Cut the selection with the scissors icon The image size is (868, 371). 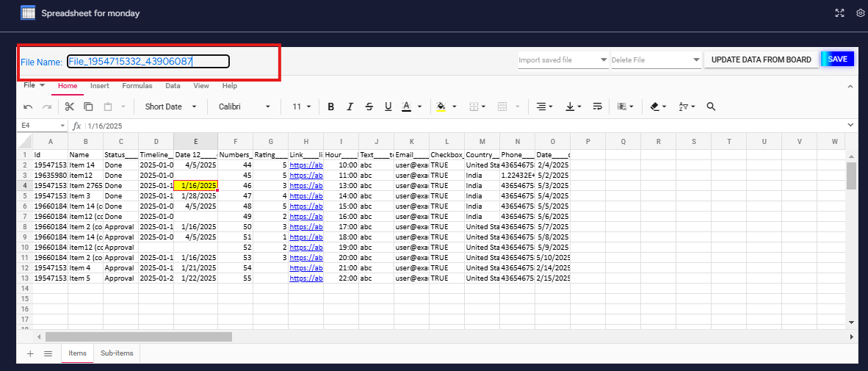(x=69, y=107)
